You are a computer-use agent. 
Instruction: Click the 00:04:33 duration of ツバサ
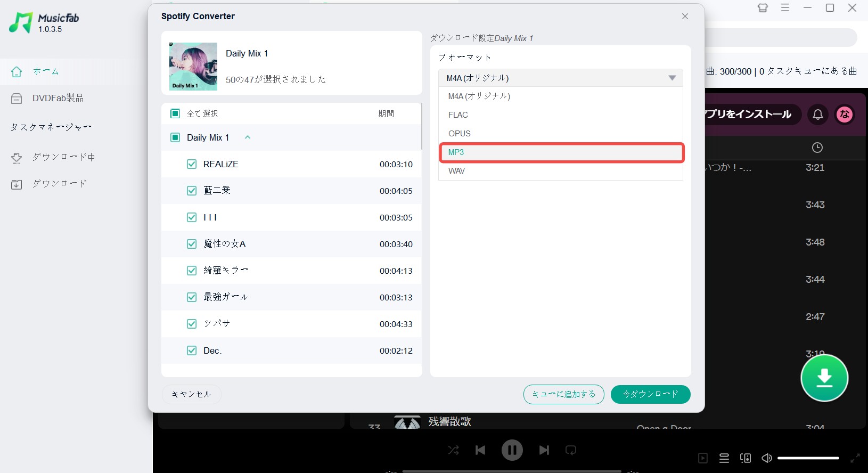(396, 324)
